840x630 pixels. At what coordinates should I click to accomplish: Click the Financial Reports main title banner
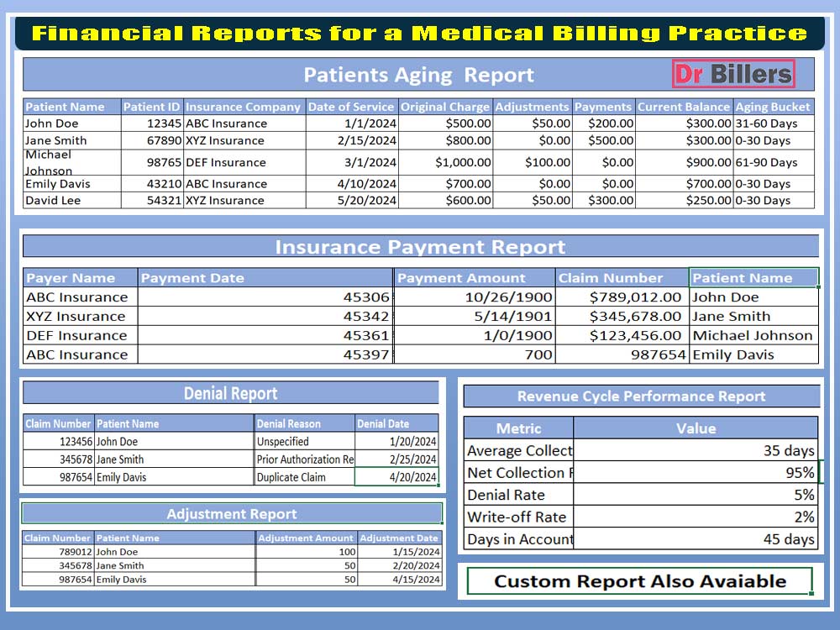click(x=419, y=34)
